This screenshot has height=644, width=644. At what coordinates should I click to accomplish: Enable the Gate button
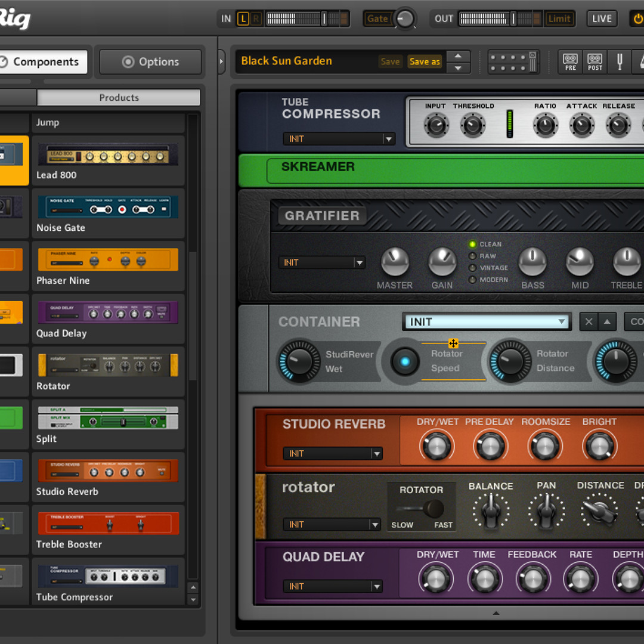[377, 18]
